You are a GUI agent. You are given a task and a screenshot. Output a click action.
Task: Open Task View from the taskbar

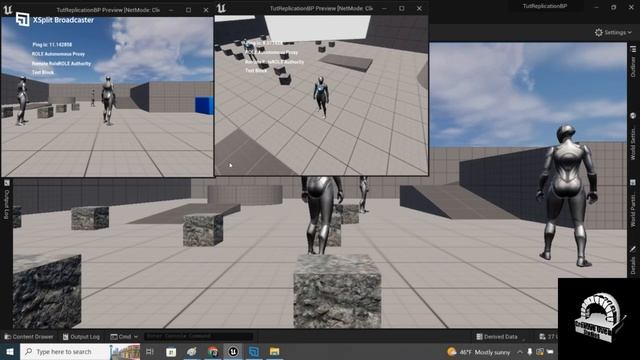coord(150,351)
